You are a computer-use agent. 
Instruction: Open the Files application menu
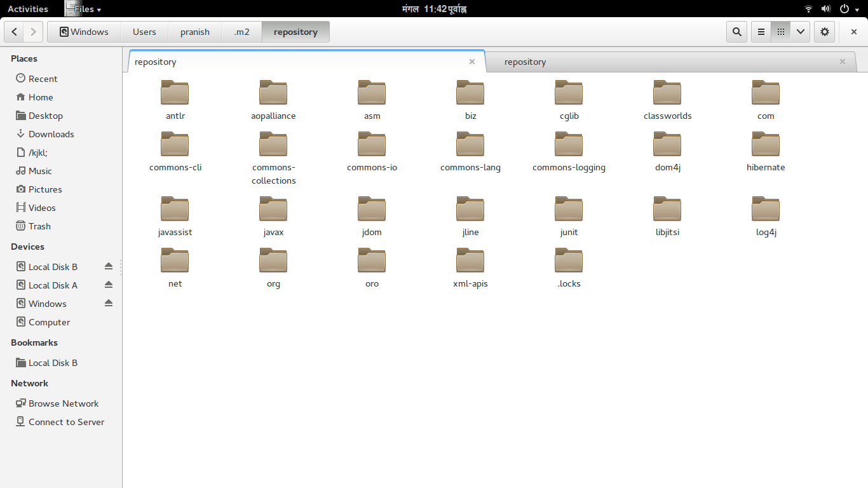[x=83, y=8]
